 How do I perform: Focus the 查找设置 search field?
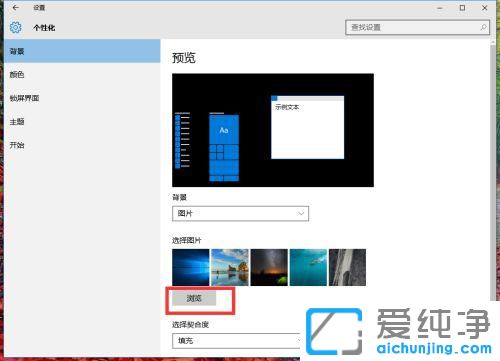pos(417,27)
